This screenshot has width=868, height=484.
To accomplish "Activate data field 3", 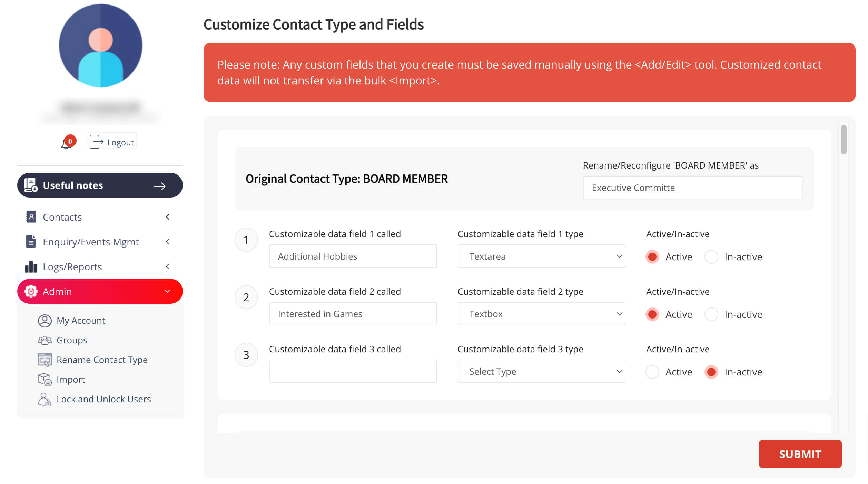I will (x=652, y=372).
